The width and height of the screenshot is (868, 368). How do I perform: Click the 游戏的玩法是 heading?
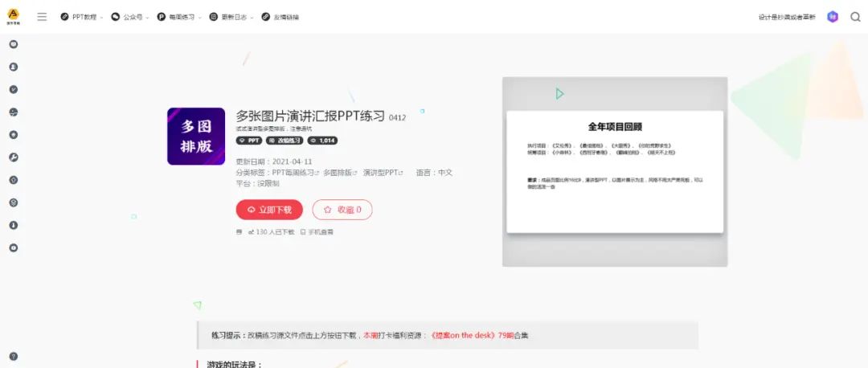pos(234,364)
